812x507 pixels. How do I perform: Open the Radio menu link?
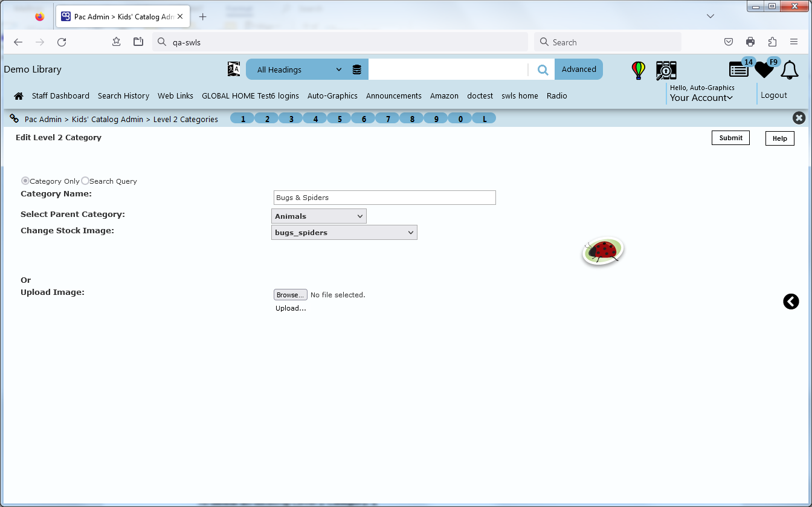pos(557,96)
